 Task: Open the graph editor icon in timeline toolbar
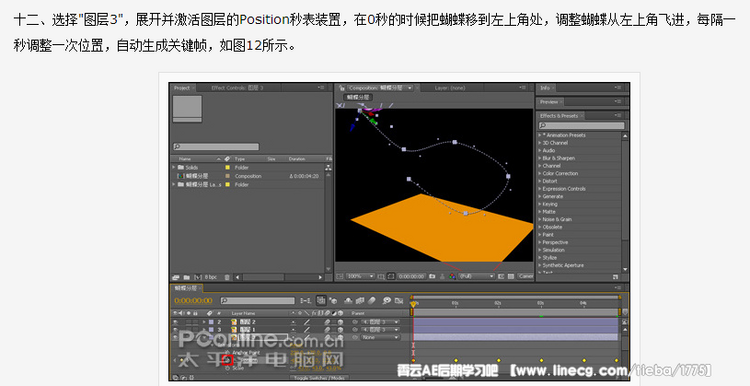[399, 300]
